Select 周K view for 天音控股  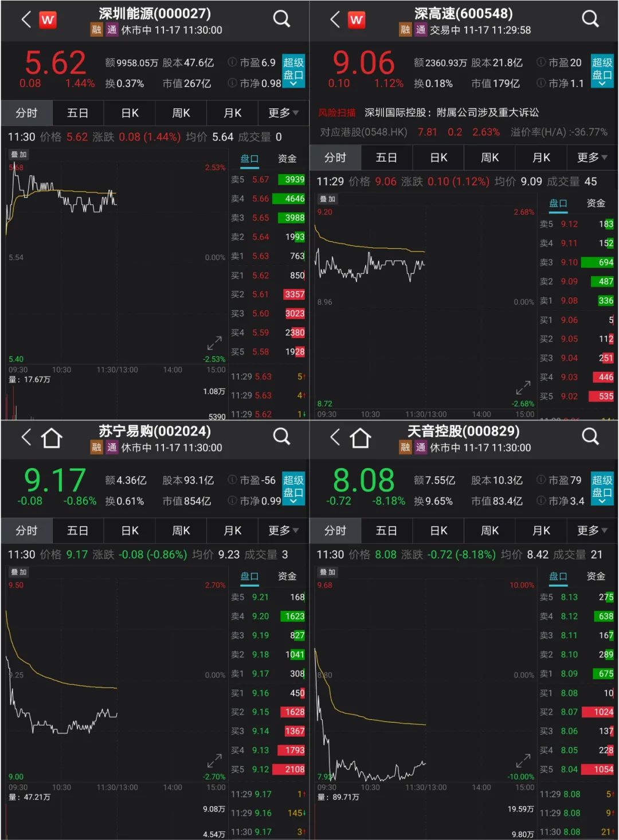[489, 531]
